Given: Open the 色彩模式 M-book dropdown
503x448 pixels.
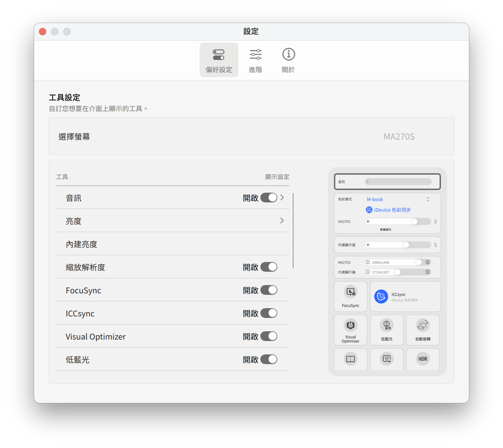Looking at the screenshot, I should click(398, 199).
